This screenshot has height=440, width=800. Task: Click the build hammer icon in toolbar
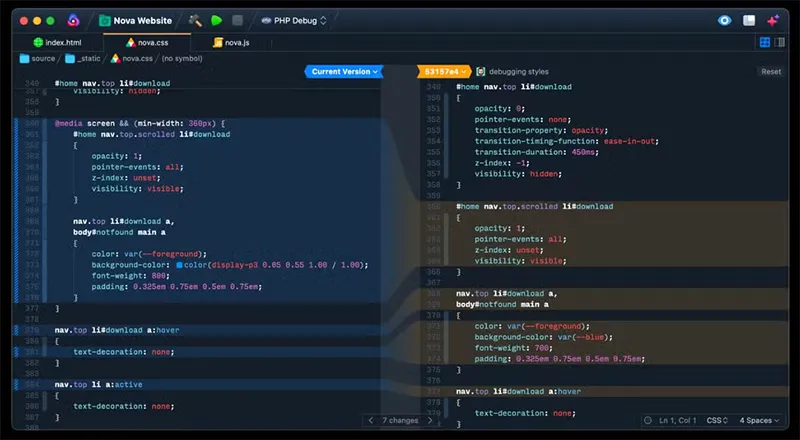(x=195, y=20)
